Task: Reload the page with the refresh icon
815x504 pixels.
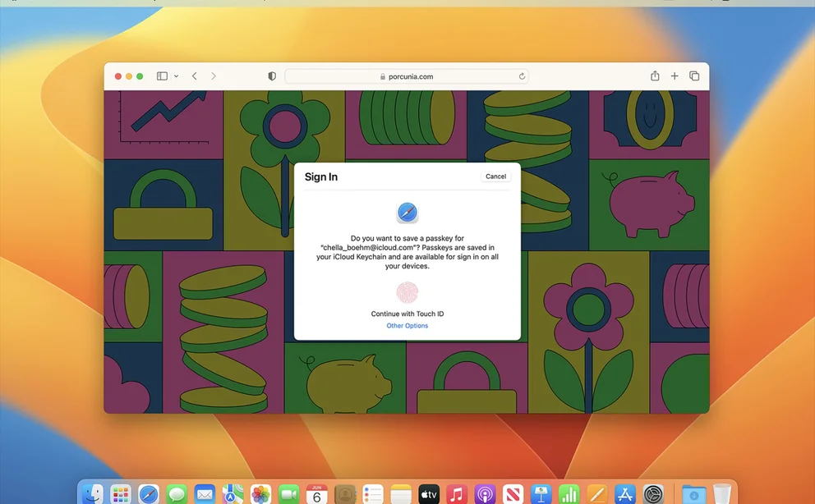Action: (522, 76)
